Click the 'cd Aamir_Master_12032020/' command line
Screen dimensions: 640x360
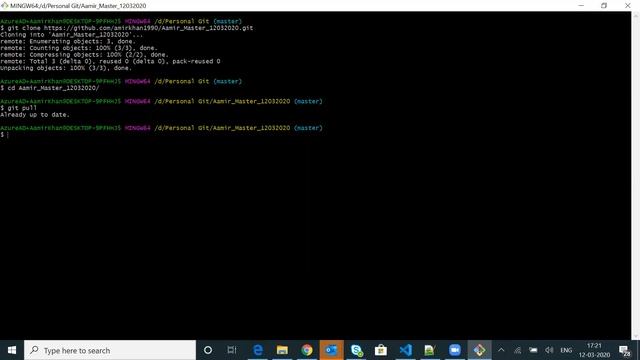(x=49, y=88)
